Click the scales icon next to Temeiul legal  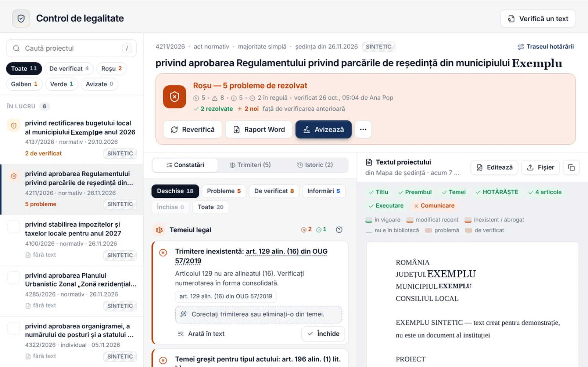pos(159,230)
